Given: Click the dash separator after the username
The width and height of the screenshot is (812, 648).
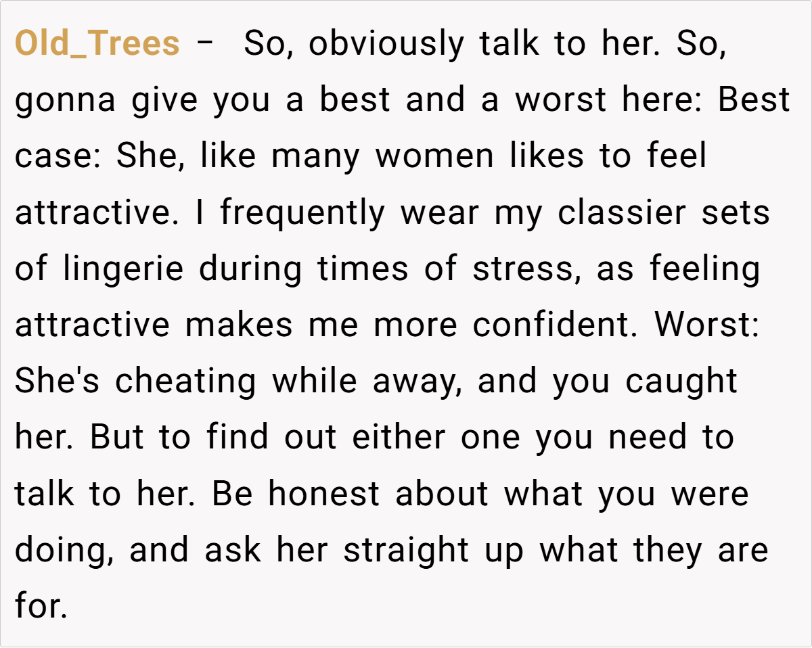Looking at the screenshot, I should coord(206,44).
